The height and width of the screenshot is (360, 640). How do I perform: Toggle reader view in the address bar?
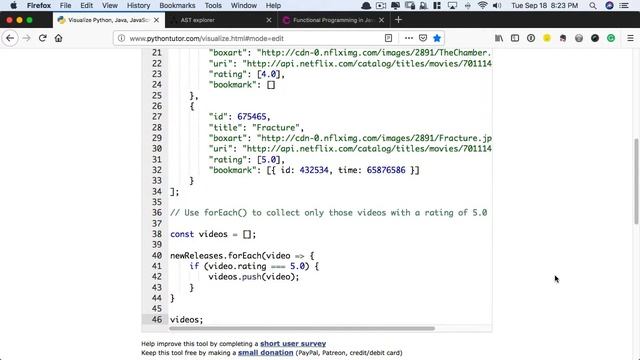[x=388, y=38]
